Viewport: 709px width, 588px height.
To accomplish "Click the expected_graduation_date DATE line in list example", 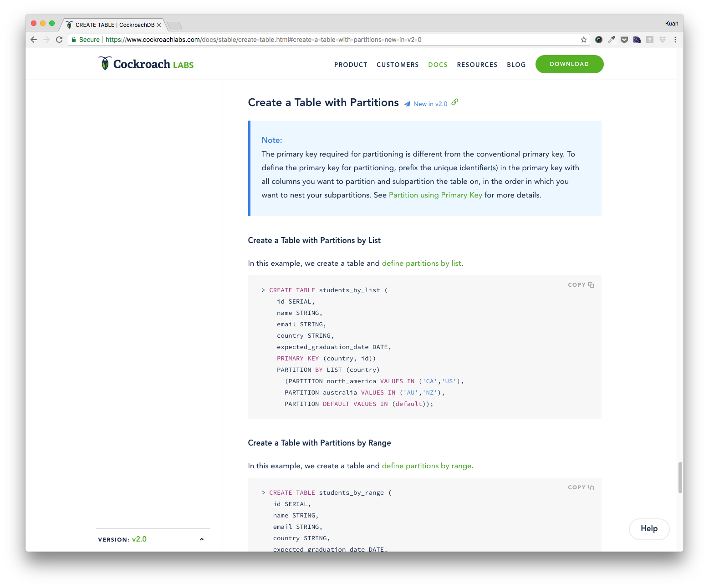I will [334, 347].
